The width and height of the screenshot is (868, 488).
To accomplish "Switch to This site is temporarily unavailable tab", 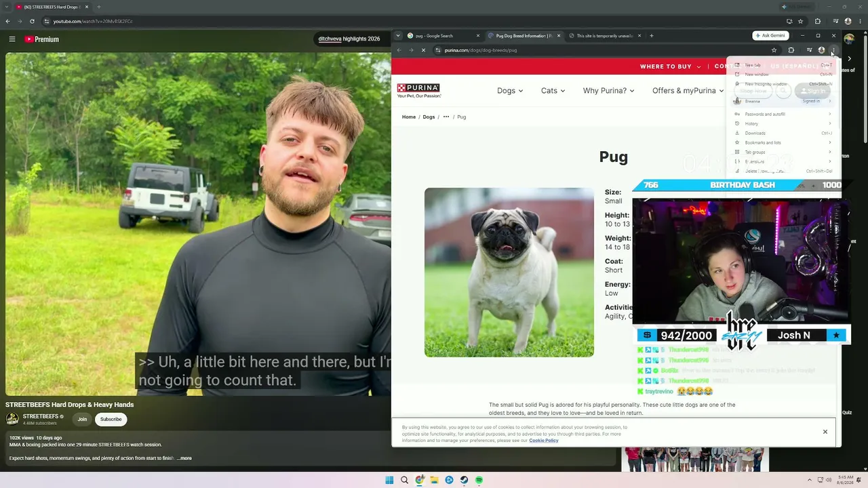I will (x=604, y=36).
